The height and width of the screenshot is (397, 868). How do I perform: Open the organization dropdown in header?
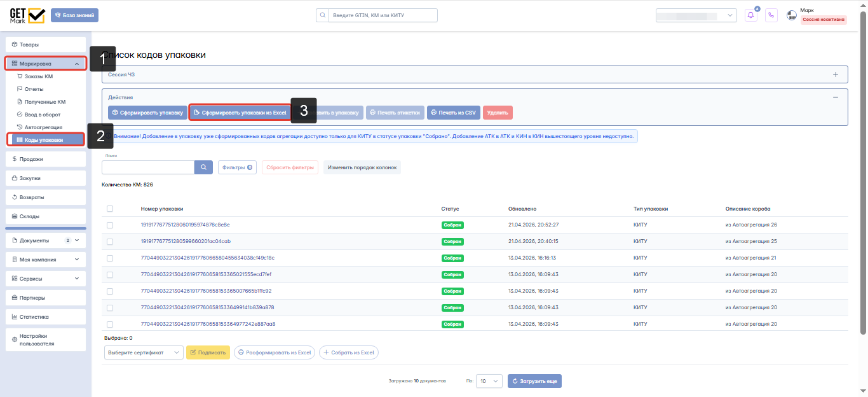click(x=696, y=15)
